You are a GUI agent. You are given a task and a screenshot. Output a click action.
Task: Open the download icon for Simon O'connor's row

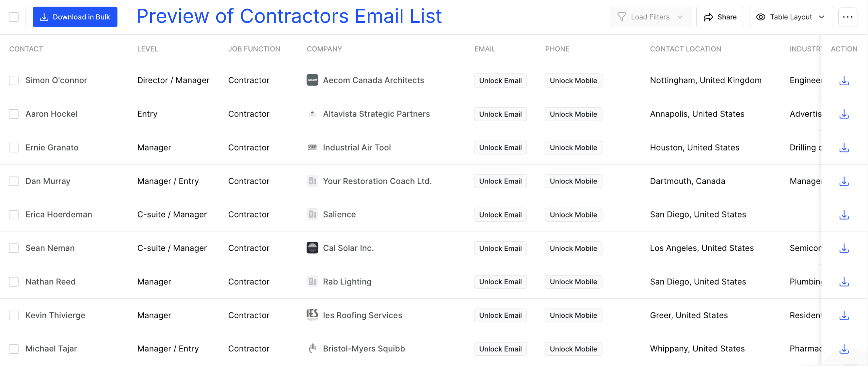coord(844,80)
